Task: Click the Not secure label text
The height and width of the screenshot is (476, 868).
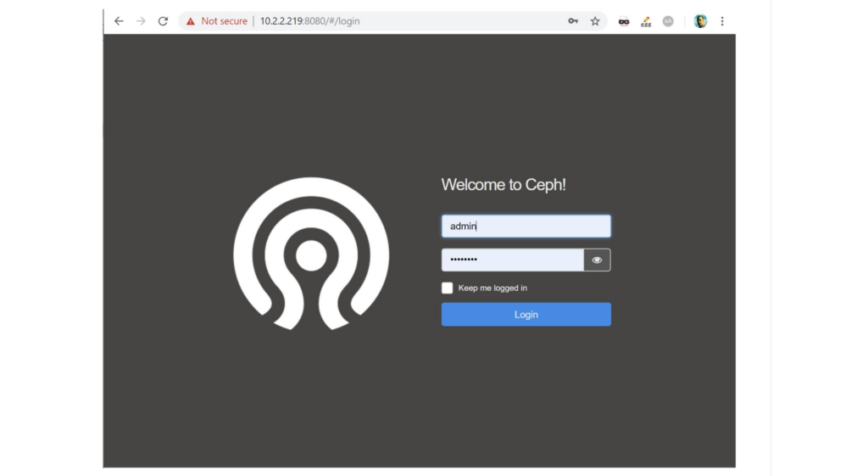Action: point(224,21)
